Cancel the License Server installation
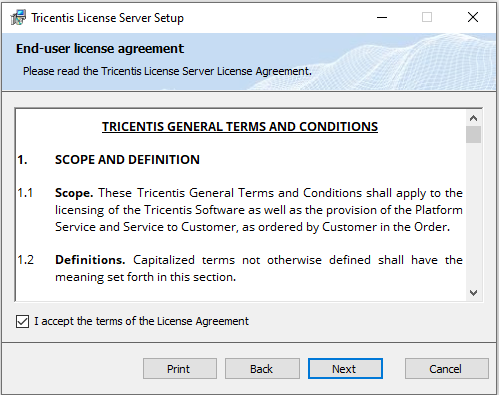Image resolution: width=499 pixels, height=395 pixels. [x=447, y=369]
